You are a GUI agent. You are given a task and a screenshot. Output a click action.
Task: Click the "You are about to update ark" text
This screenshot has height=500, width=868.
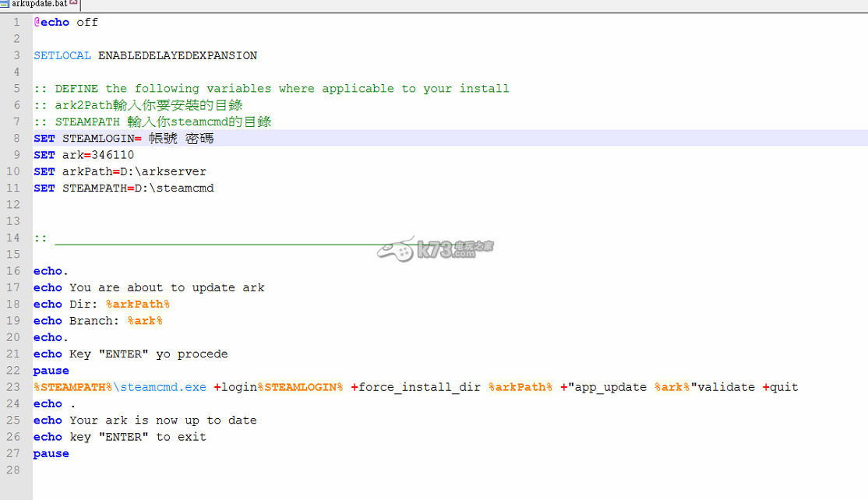point(167,287)
